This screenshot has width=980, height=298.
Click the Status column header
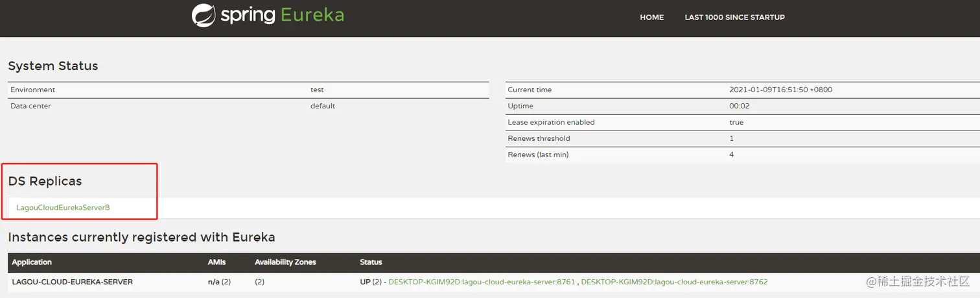(371, 262)
